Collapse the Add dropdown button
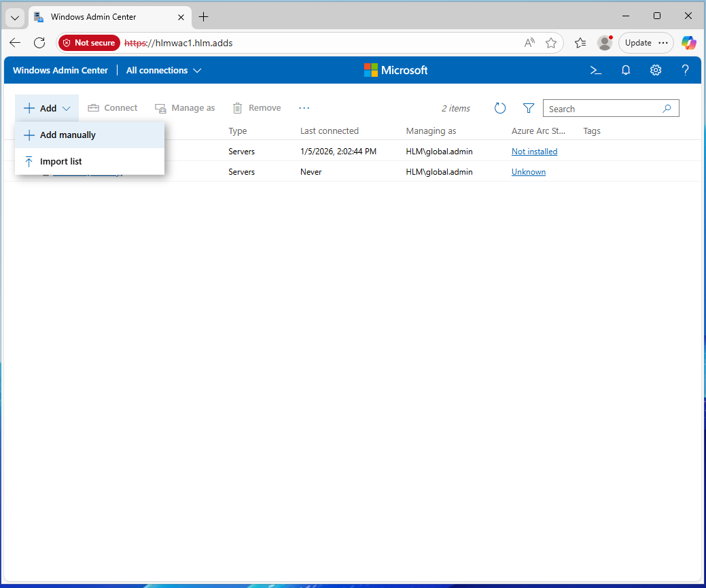The image size is (706, 588). click(47, 108)
